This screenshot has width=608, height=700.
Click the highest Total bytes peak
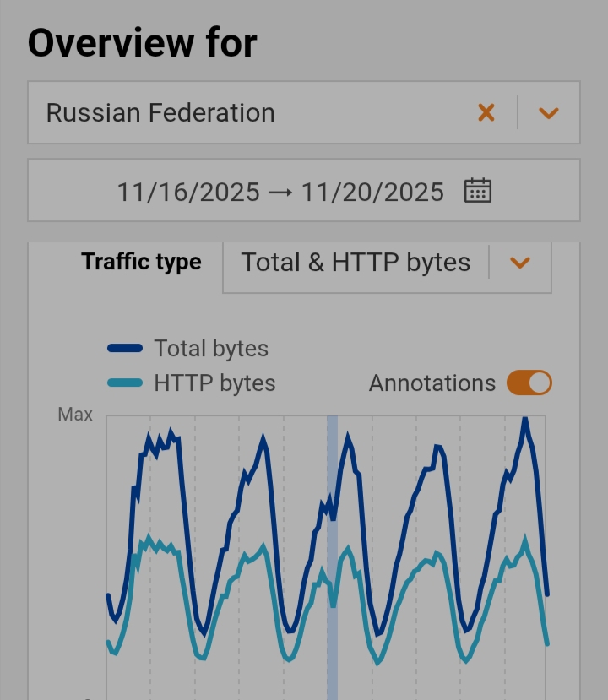tap(524, 420)
